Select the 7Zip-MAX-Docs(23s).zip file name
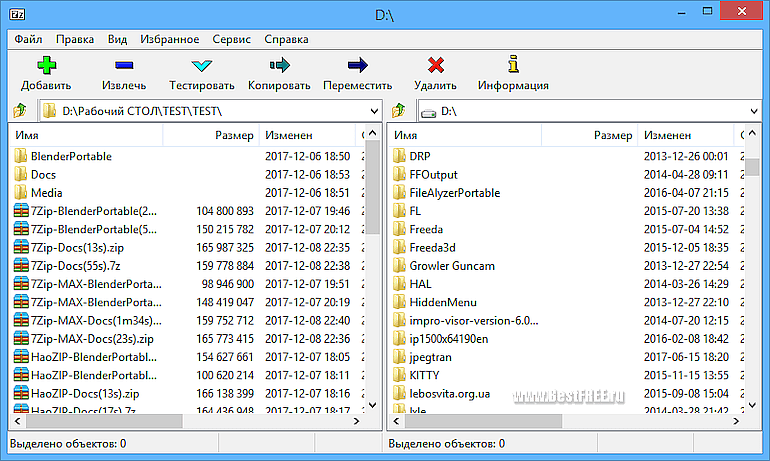 [x=92, y=339]
